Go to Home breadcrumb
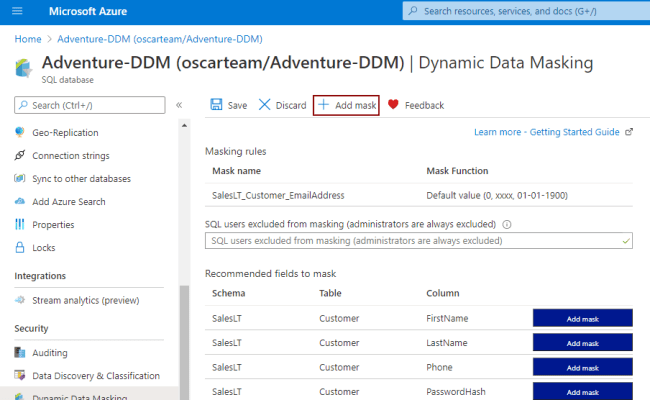This screenshot has width=650, height=400. click(x=28, y=39)
